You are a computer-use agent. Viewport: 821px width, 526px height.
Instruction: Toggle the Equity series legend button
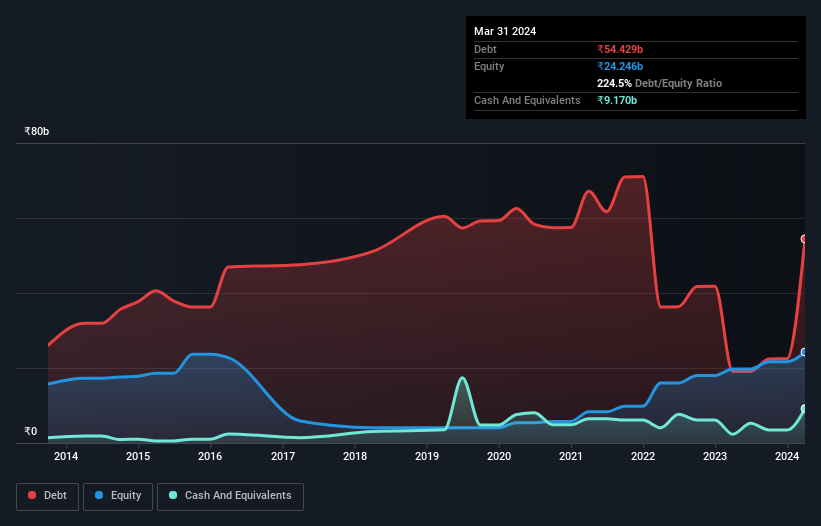click(x=118, y=496)
